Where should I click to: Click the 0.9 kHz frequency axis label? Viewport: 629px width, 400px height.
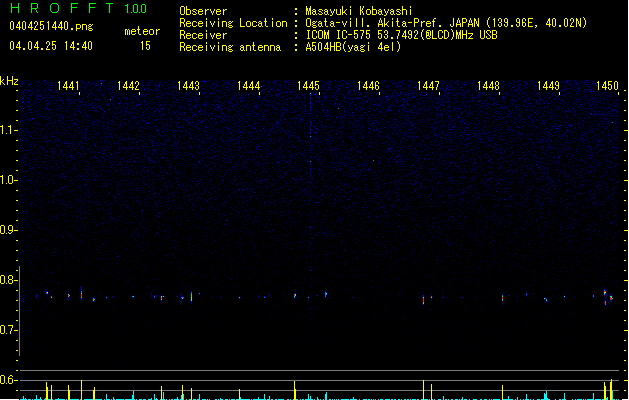click(8, 230)
